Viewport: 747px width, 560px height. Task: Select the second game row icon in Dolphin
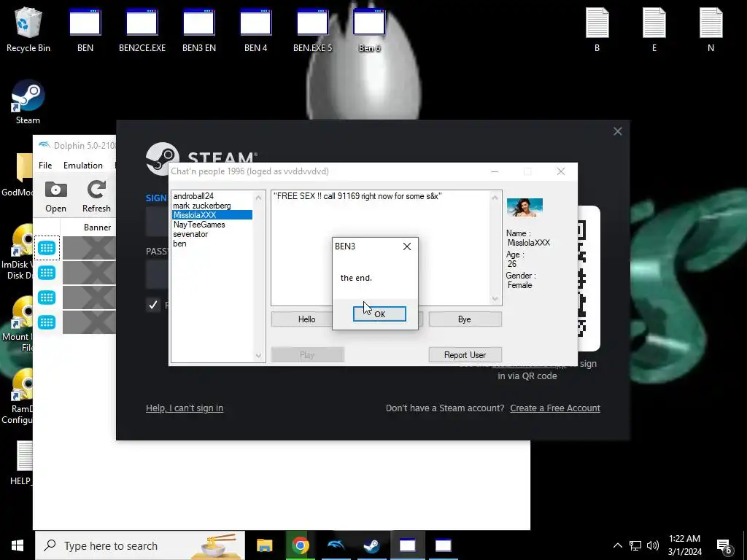[47, 273]
